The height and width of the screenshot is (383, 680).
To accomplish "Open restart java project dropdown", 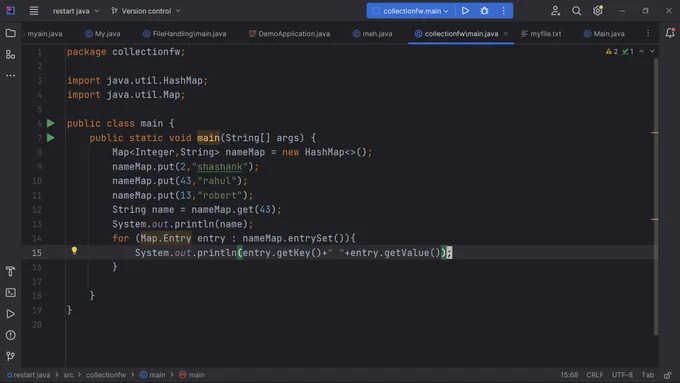I will (x=75, y=11).
